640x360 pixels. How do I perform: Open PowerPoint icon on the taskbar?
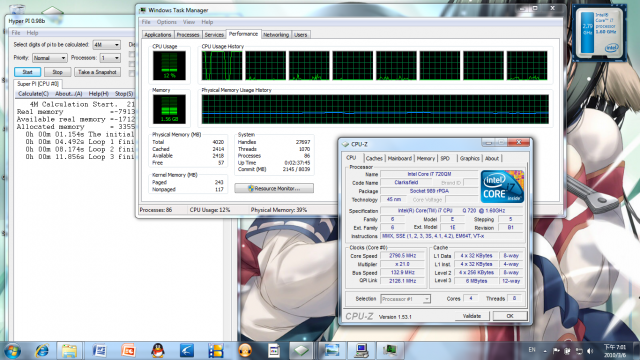click(x=128, y=351)
